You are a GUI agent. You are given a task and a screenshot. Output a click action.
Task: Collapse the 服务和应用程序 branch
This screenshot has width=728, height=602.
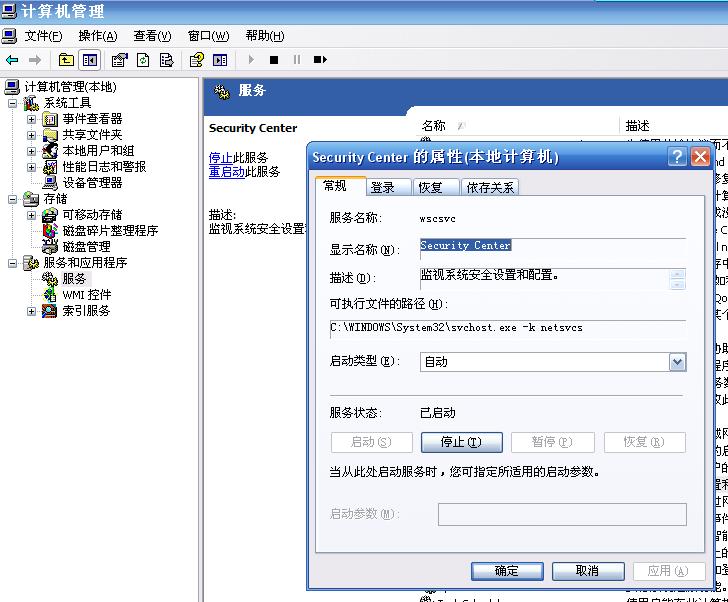click(x=13, y=263)
